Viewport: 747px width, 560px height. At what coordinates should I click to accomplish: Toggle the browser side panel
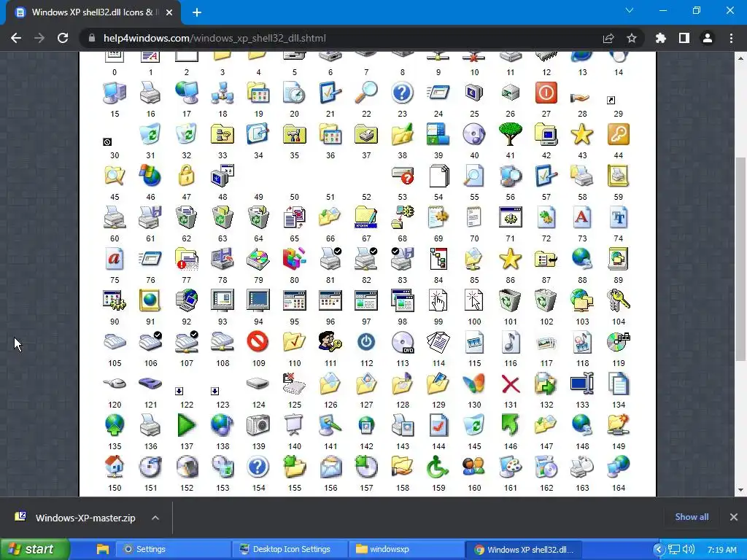coord(684,38)
